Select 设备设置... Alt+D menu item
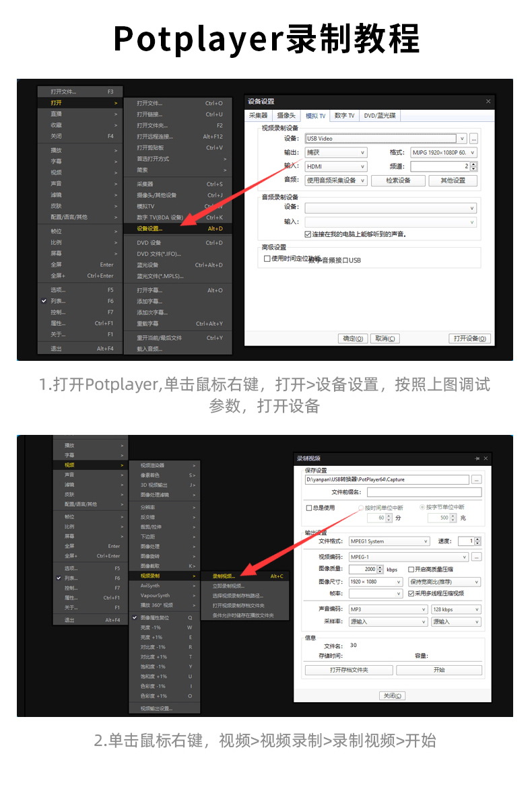This screenshot has height=787, width=532. [x=178, y=228]
